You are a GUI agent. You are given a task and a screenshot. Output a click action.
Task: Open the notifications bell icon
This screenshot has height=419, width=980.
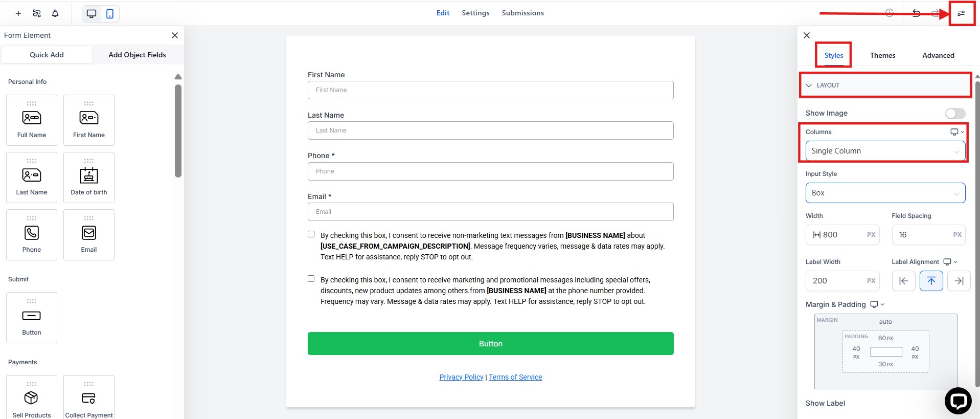click(55, 13)
